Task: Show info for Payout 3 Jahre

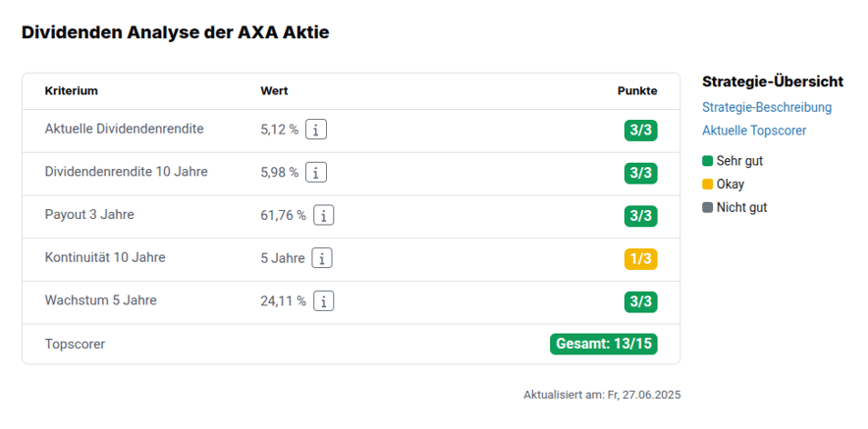Action: click(x=324, y=216)
